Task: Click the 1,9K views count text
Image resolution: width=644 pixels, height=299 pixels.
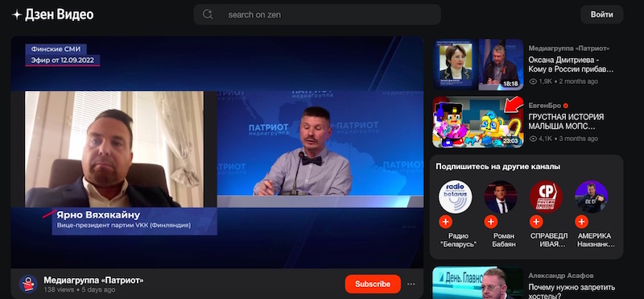Action: tap(545, 81)
